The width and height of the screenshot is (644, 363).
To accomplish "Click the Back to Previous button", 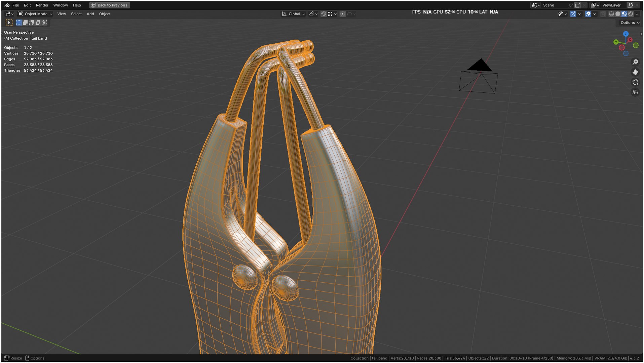I will click(x=109, y=5).
